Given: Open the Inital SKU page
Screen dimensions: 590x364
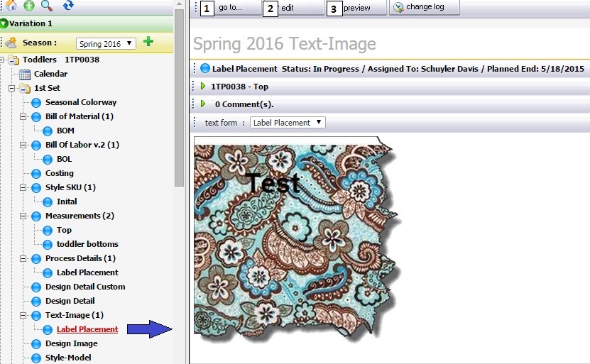Looking at the screenshot, I should [67, 202].
